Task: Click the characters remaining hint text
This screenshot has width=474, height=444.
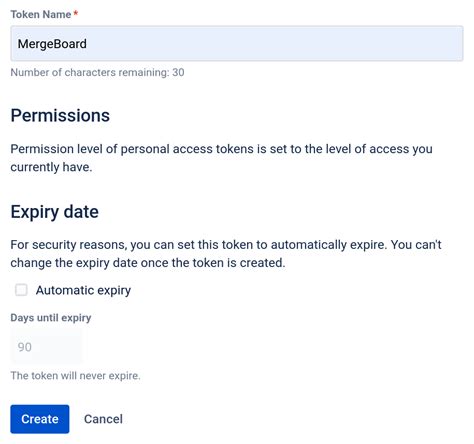Action: coord(97,72)
